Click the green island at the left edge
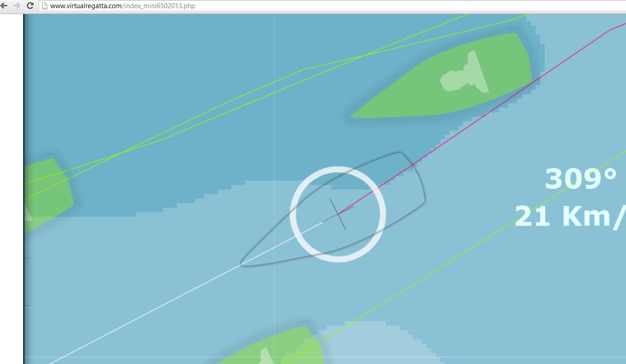 [x=48, y=193]
